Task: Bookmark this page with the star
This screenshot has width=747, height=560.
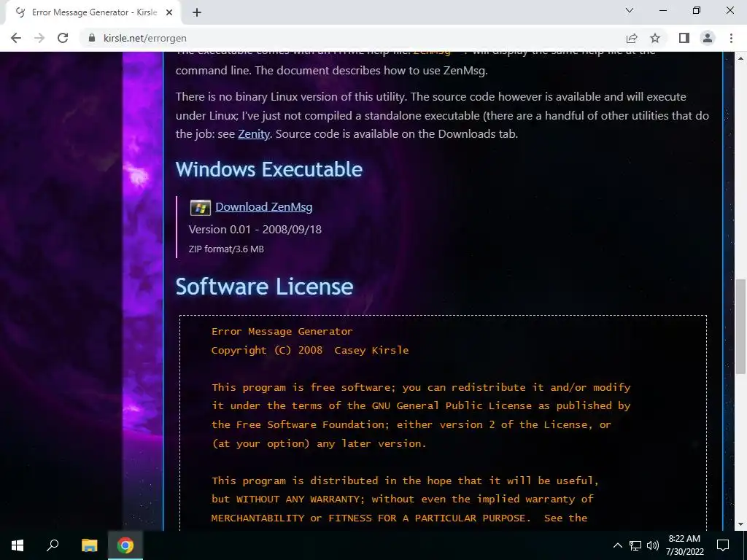Action: [655, 38]
